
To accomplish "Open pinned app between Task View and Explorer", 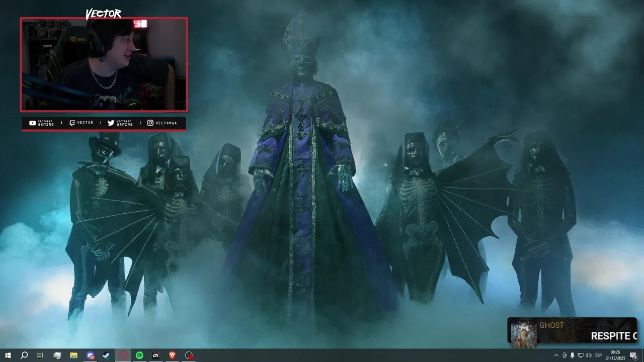I will (57, 355).
